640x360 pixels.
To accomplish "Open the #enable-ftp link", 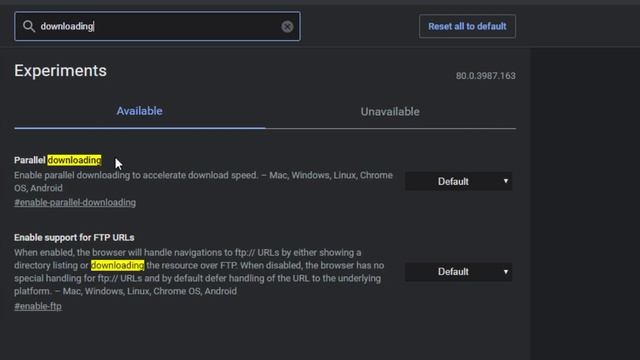I will pos(38,306).
